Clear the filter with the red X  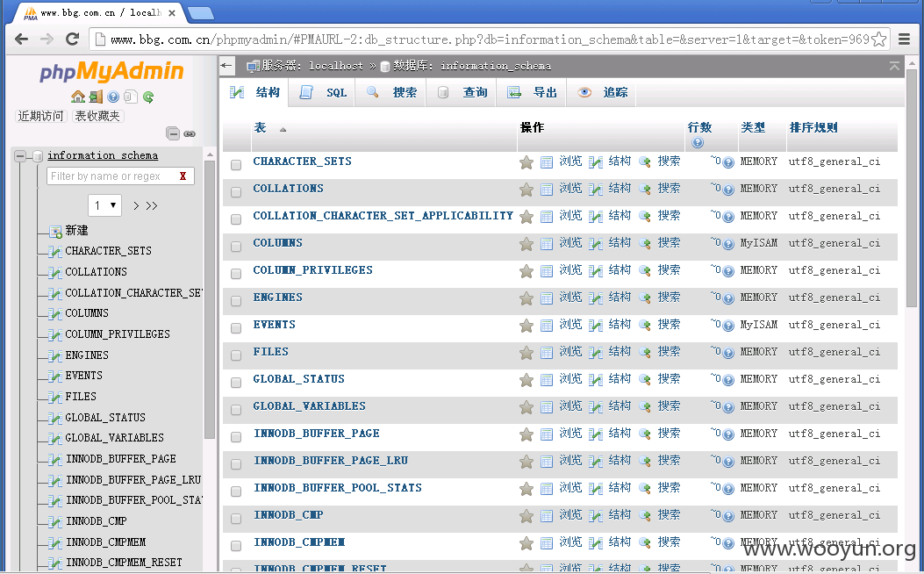coord(183,176)
